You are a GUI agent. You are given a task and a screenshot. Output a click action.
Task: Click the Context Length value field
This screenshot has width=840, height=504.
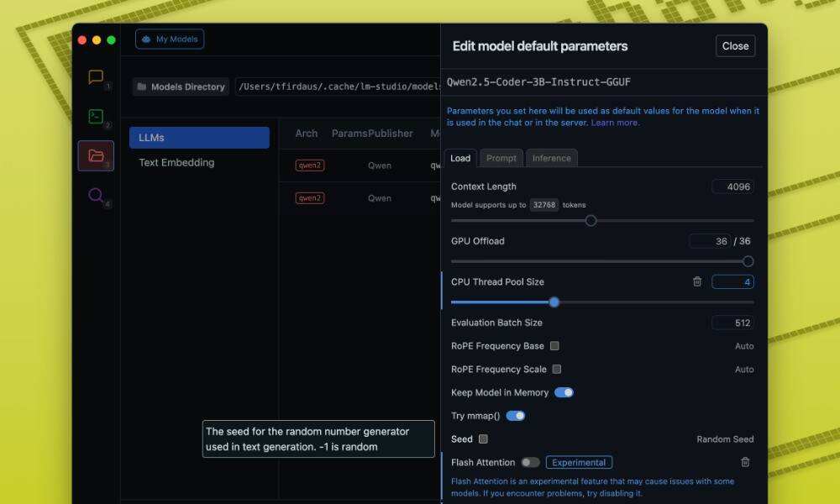coord(732,186)
